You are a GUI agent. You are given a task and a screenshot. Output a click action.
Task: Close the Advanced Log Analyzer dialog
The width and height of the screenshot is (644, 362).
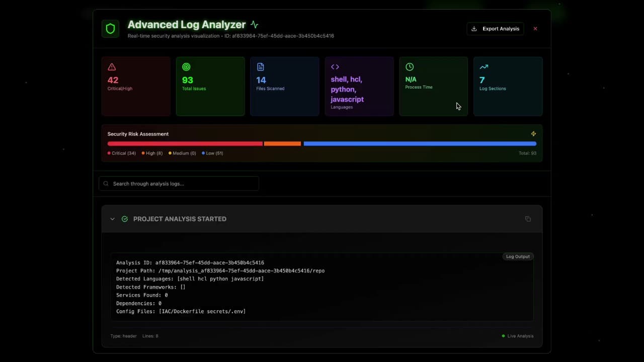535,29
